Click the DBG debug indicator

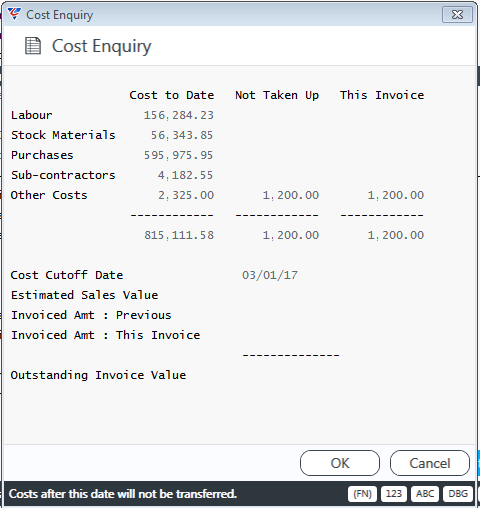tap(458, 494)
